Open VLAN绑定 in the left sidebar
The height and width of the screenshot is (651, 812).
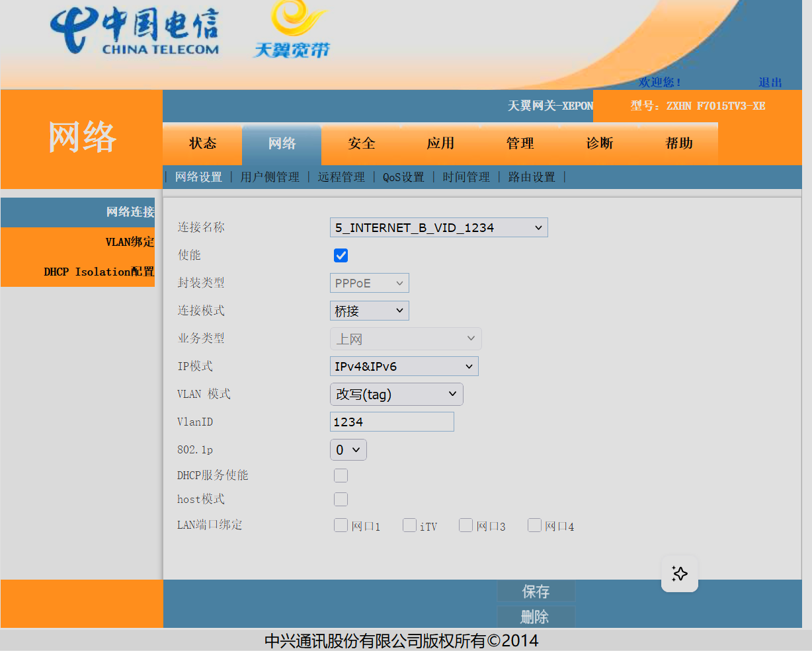click(130, 242)
